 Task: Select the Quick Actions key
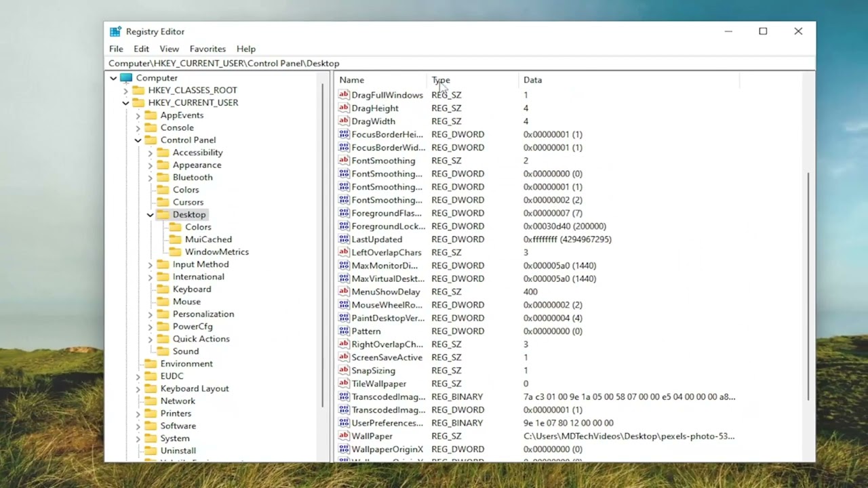tap(201, 339)
